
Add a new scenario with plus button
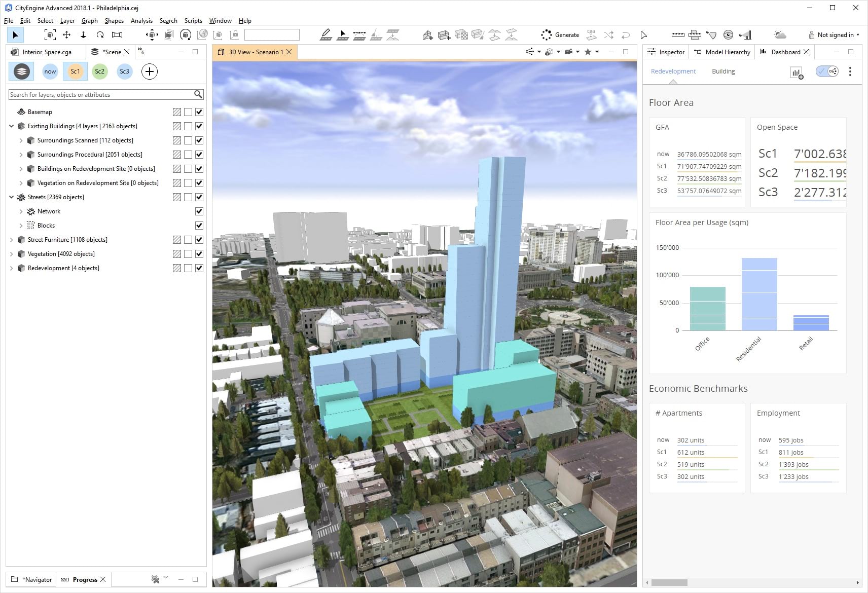(x=149, y=71)
